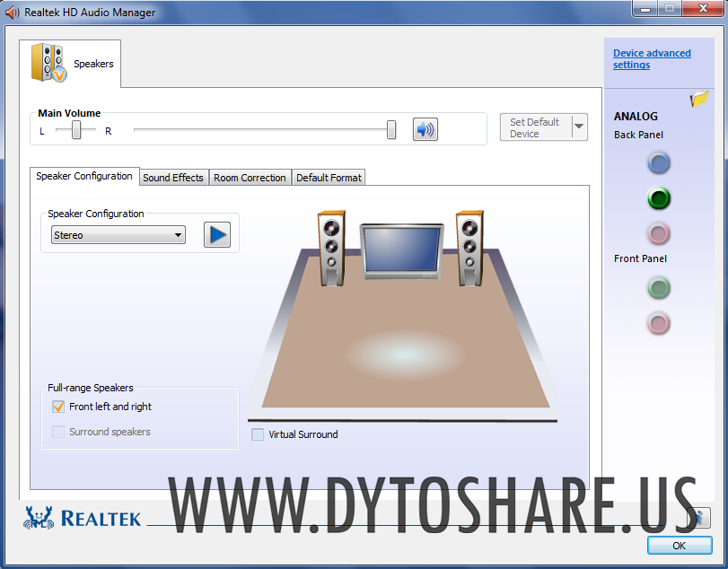
Task: Click the blue Line In jack icon
Action: point(658,162)
